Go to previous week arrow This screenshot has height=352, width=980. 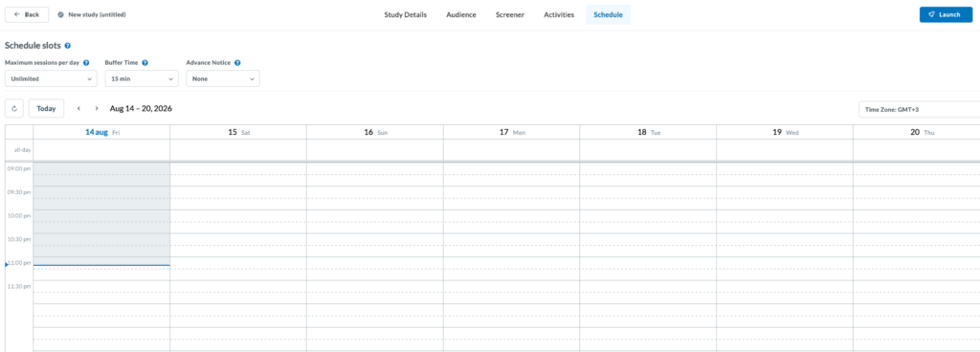tap(78, 108)
